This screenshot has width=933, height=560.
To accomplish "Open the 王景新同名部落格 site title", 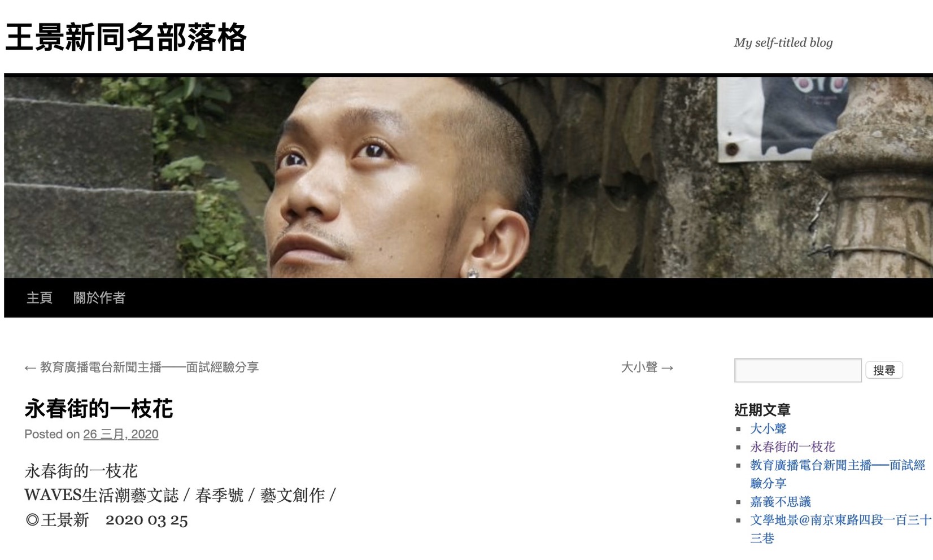I will (x=126, y=38).
